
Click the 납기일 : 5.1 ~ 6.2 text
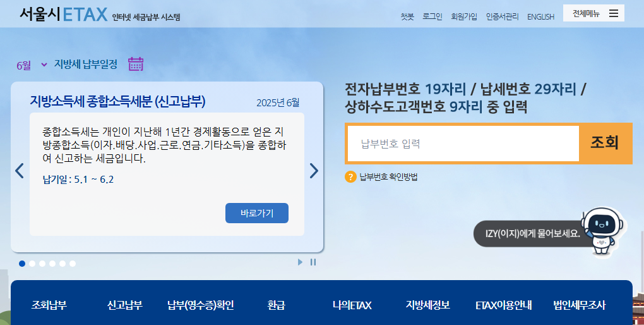pos(78,180)
